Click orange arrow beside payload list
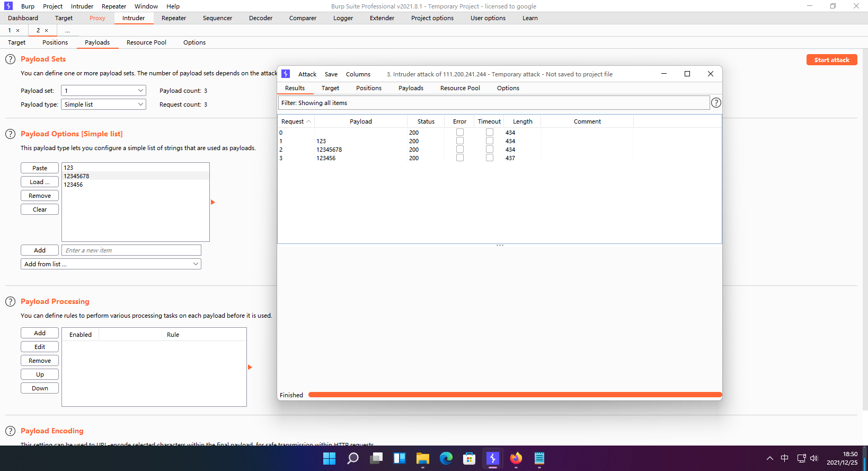This screenshot has width=868, height=471. pos(213,202)
